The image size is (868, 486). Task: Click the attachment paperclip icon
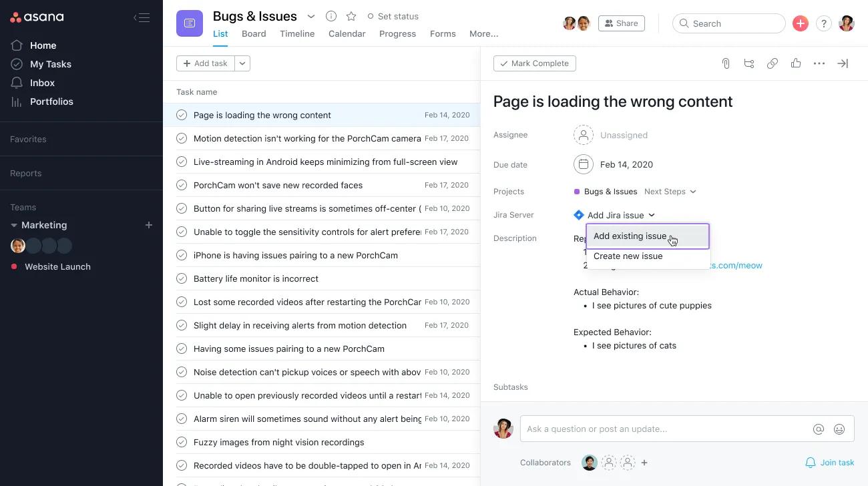point(726,63)
